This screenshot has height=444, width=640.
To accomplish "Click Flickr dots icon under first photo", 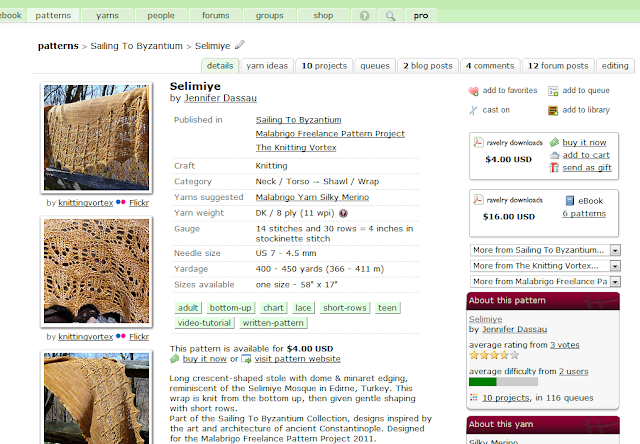I will coord(121,202).
